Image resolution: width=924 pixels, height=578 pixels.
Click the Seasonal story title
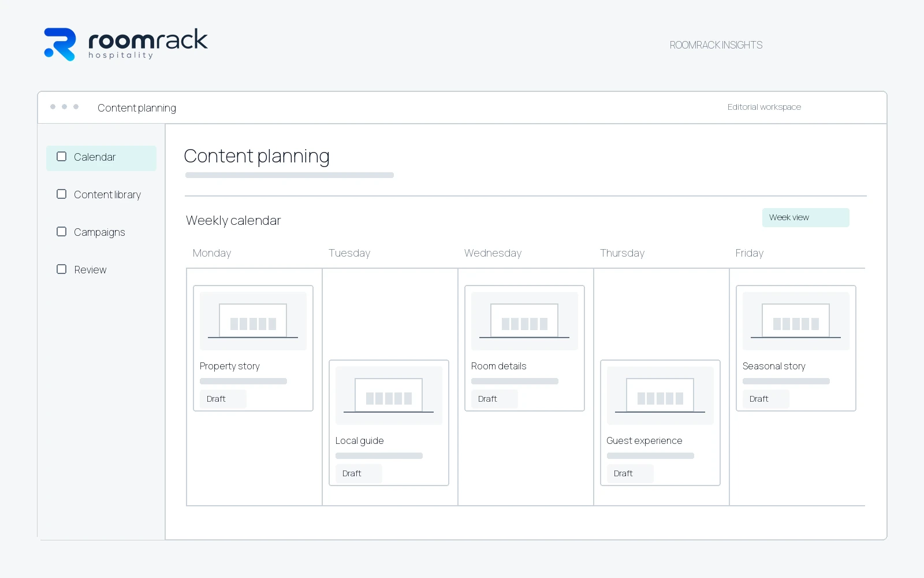pyautogui.click(x=774, y=366)
